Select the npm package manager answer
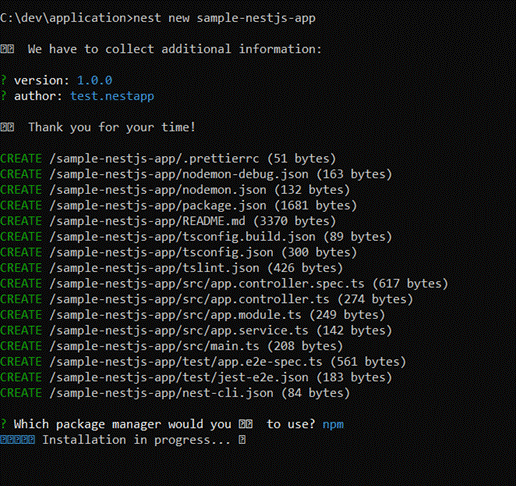Screen dimensions: 516x486 pos(333,425)
